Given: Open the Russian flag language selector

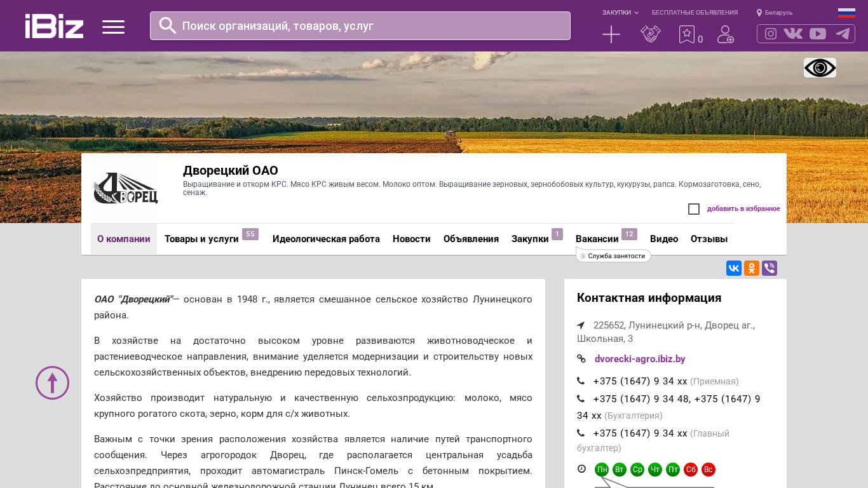Looking at the screenshot, I should (x=846, y=13).
